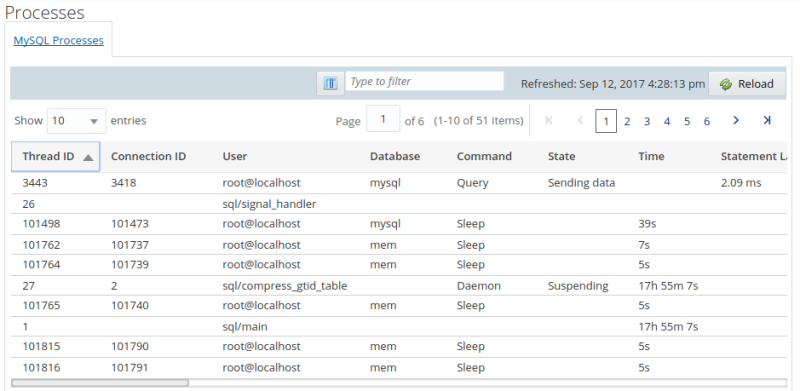Click connection ID 101473 cell
800x391 pixels.
(x=130, y=224)
